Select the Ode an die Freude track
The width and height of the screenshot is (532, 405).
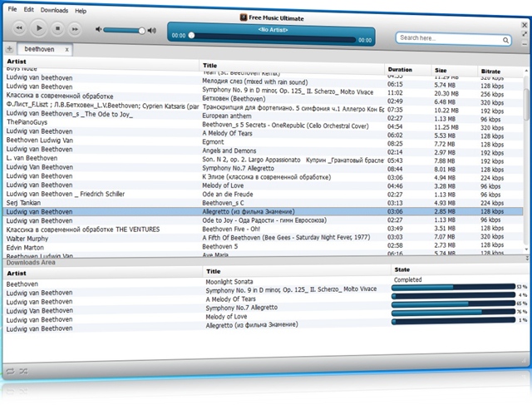[x=228, y=194]
